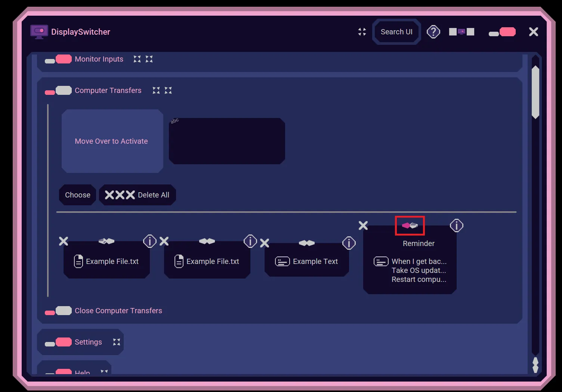Toggle the title bar switch beside the close X
Viewport: 562px width, 392px height.
pyautogui.click(x=502, y=32)
